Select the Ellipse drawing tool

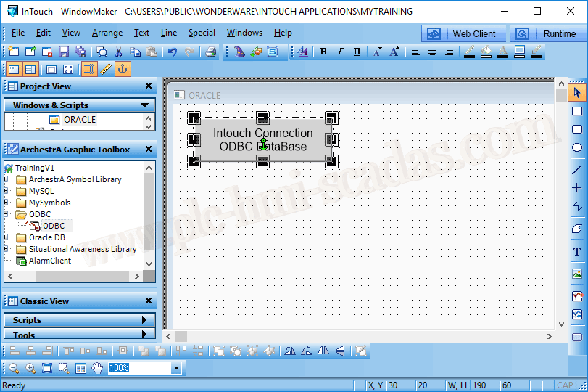point(577,148)
